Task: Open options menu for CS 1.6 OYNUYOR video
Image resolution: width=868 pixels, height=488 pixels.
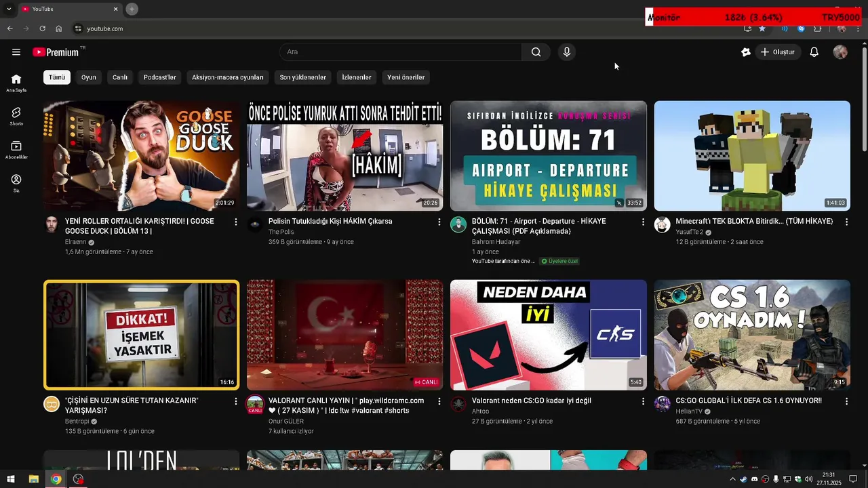Action: coord(846,401)
